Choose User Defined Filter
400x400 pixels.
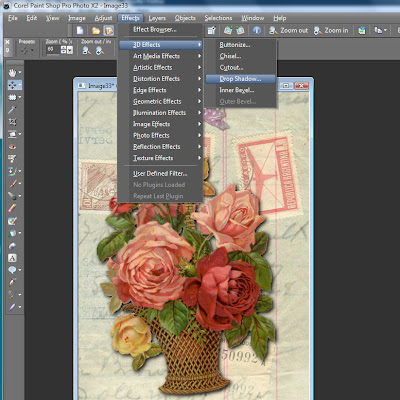160,174
